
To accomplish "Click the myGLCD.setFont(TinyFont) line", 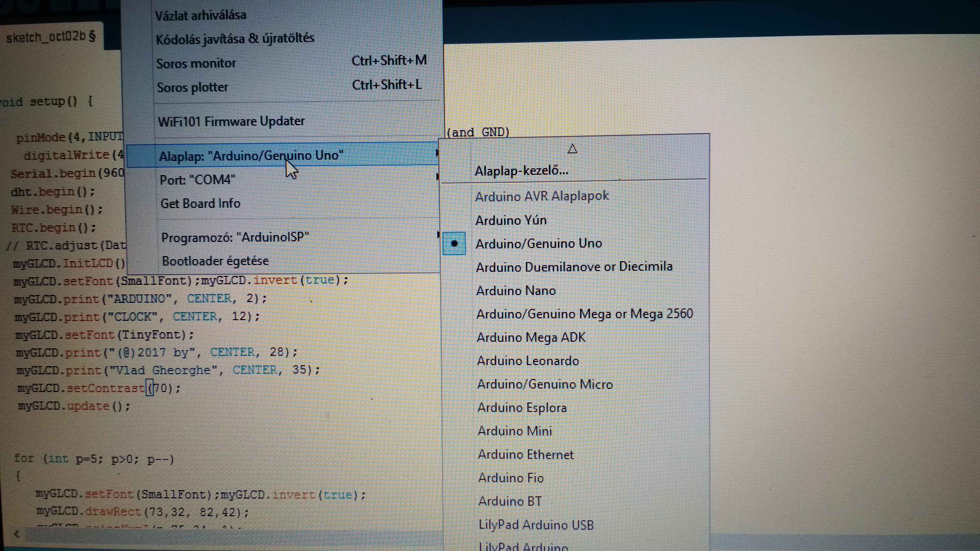I will coord(105,335).
